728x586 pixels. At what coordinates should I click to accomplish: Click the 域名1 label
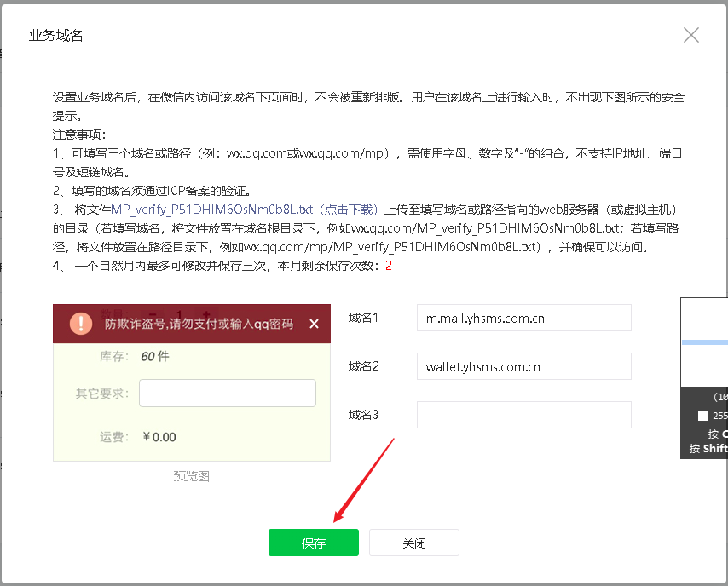click(x=363, y=318)
